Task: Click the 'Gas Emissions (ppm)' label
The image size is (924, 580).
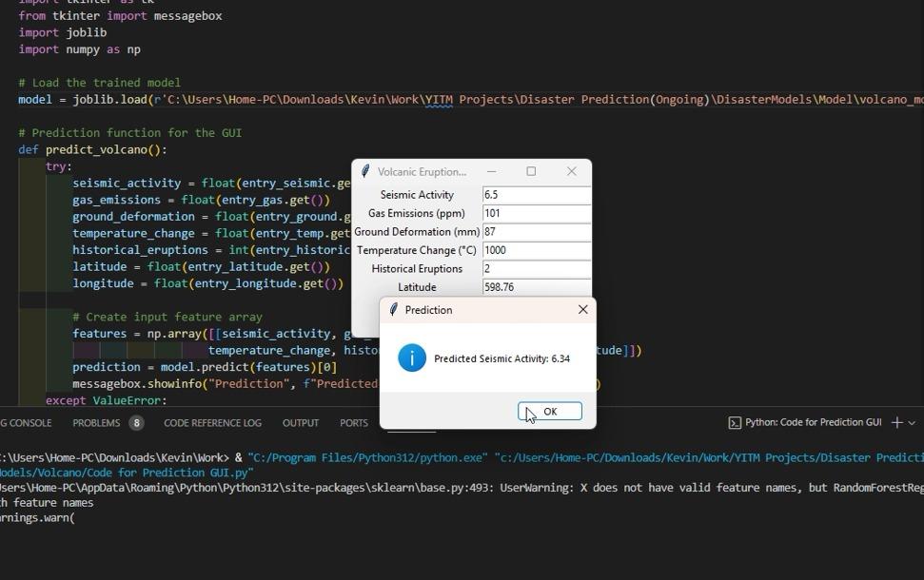Action: (x=416, y=213)
